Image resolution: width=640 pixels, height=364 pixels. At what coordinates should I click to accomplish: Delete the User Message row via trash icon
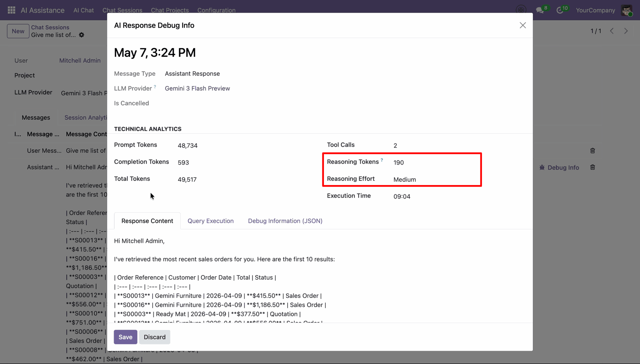[593, 151]
